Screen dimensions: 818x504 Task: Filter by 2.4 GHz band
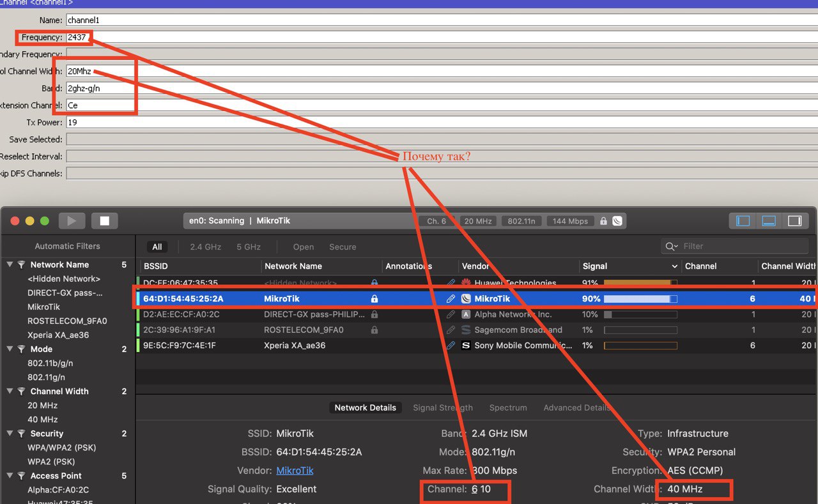pyautogui.click(x=205, y=247)
